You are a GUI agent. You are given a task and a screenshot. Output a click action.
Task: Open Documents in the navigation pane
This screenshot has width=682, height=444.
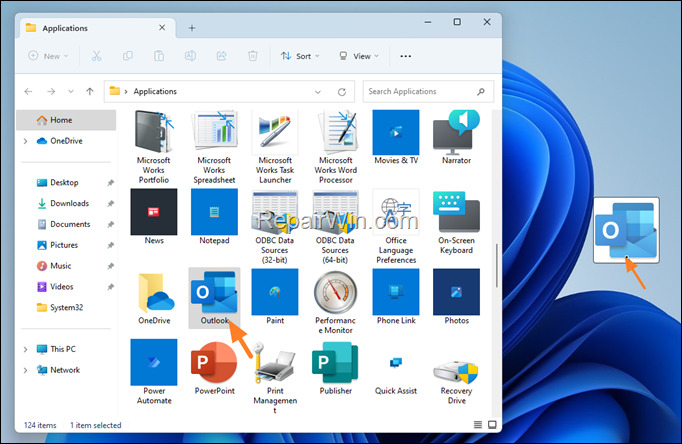(x=69, y=224)
